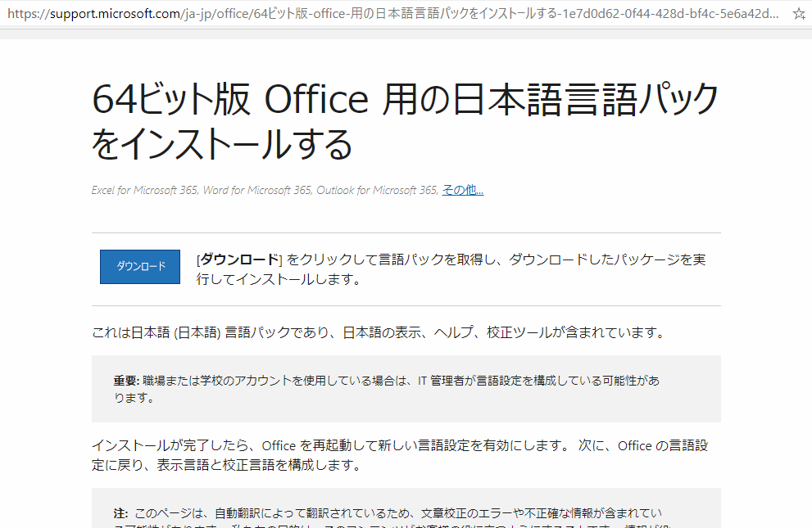The width and height of the screenshot is (812, 528).
Task: Click the text Outlook for Microsoft 365
Action: click(377, 190)
